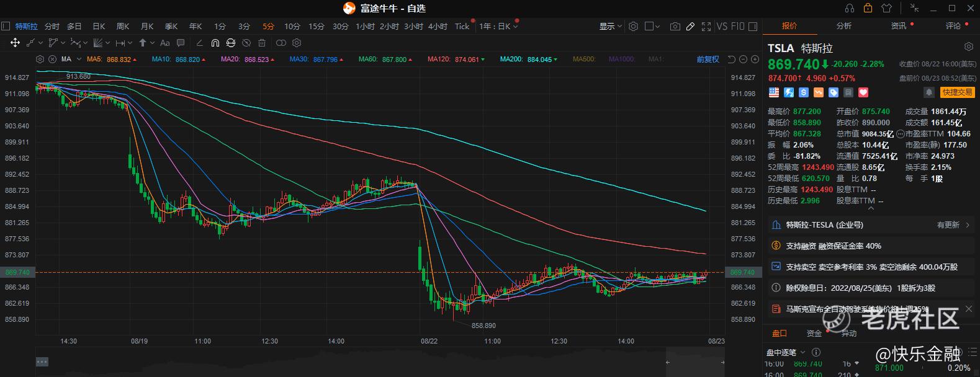Select the comment bubble annotation tool

point(181,43)
